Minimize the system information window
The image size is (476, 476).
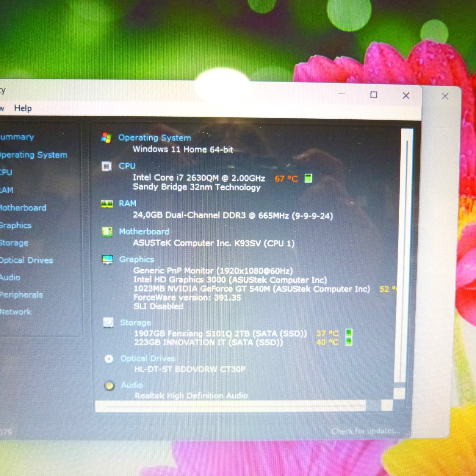(342, 94)
